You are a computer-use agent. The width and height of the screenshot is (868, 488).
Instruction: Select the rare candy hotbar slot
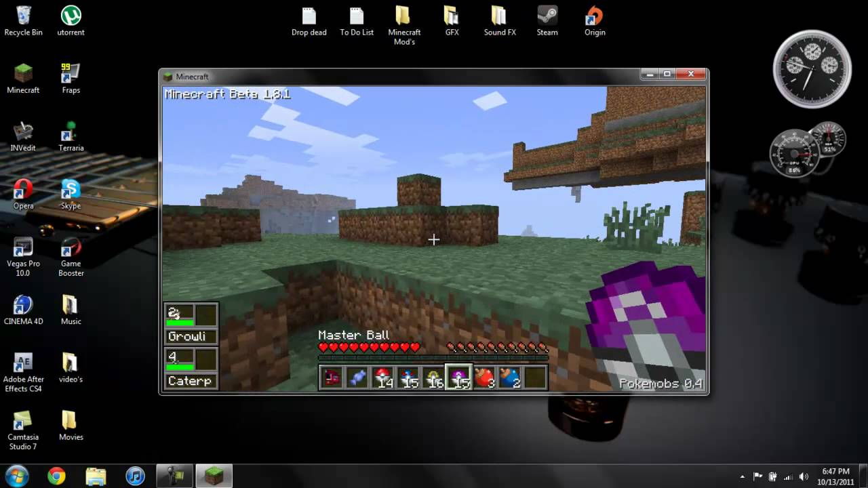click(x=357, y=377)
